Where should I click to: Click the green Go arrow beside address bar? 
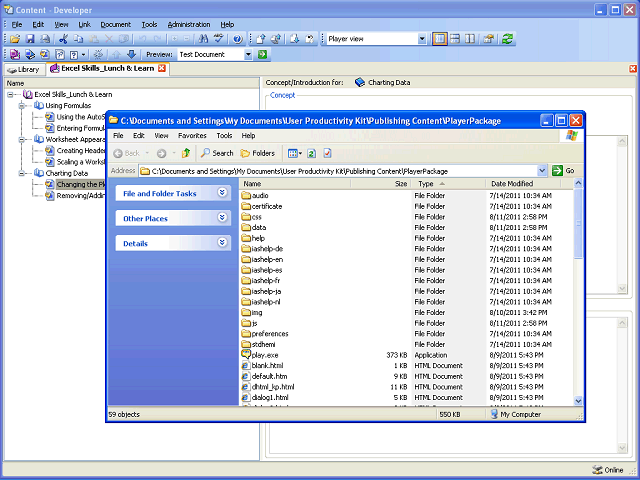coord(557,171)
